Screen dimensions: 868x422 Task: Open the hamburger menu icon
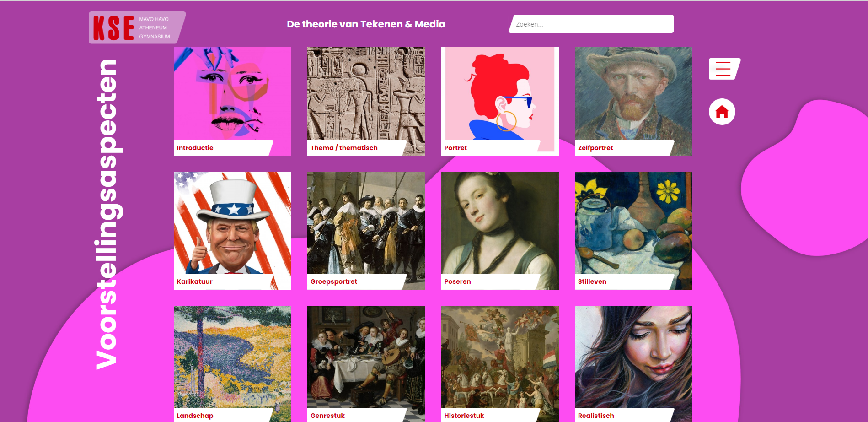click(x=724, y=69)
